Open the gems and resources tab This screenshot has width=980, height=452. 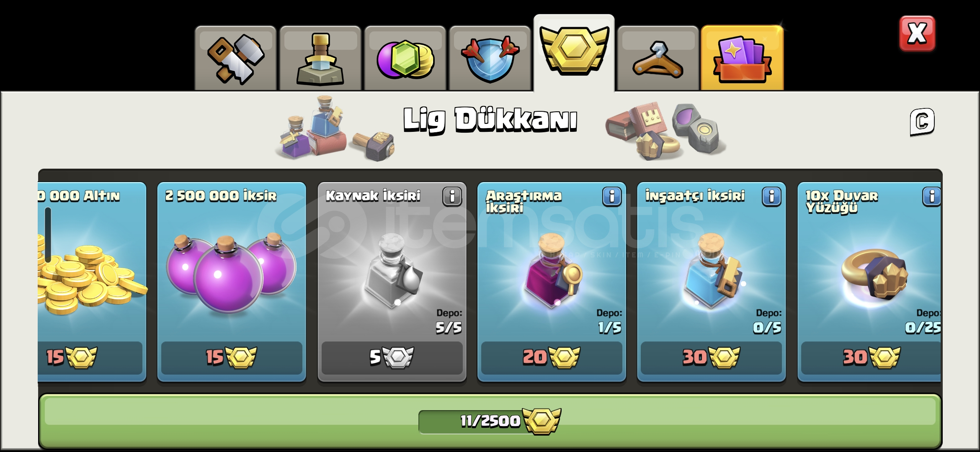(405, 59)
